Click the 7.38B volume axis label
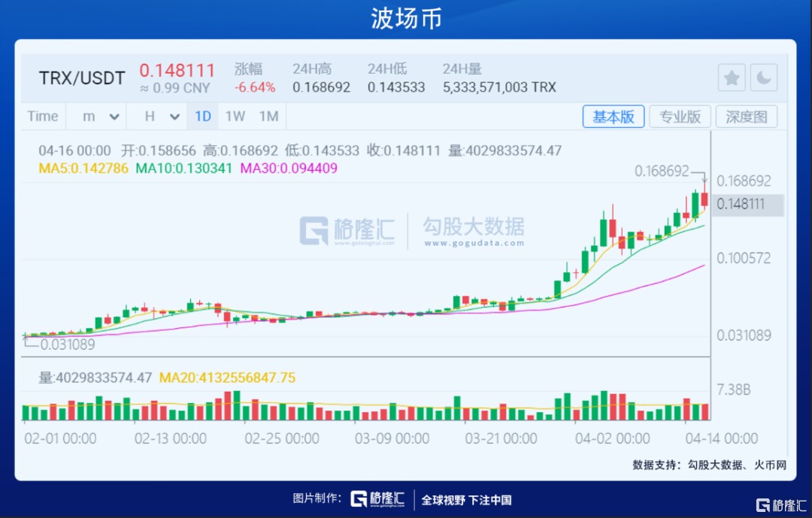The image size is (812, 518). point(733,389)
